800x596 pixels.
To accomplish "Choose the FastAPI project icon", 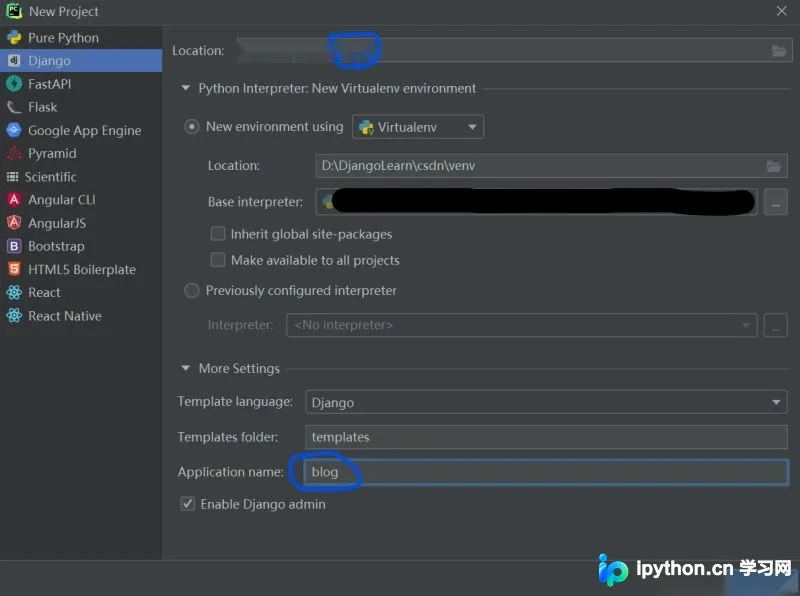I will (14, 84).
